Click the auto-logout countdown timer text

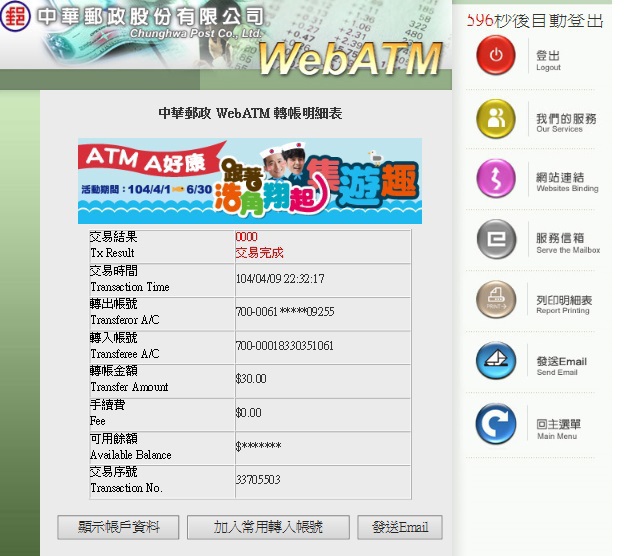click(535, 21)
